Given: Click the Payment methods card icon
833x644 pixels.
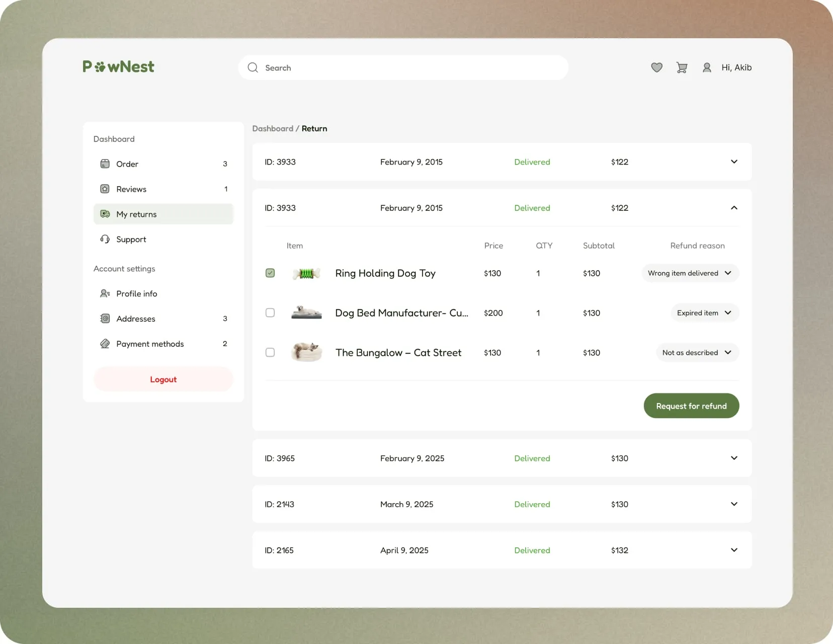Looking at the screenshot, I should click(x=105, y=344).
